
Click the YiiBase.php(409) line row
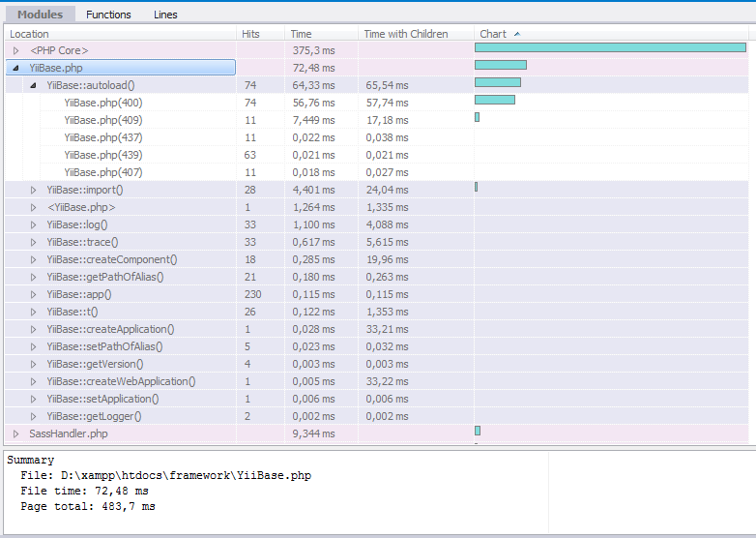pos(103,120)
